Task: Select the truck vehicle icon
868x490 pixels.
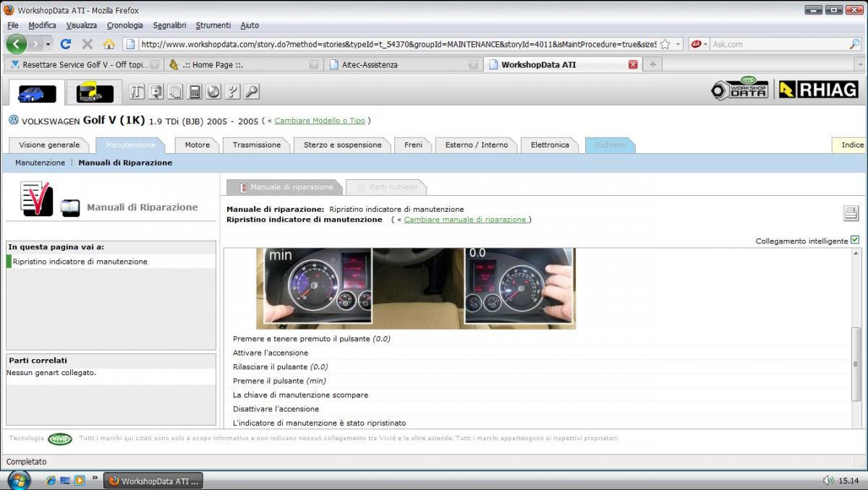Action: 95,93
